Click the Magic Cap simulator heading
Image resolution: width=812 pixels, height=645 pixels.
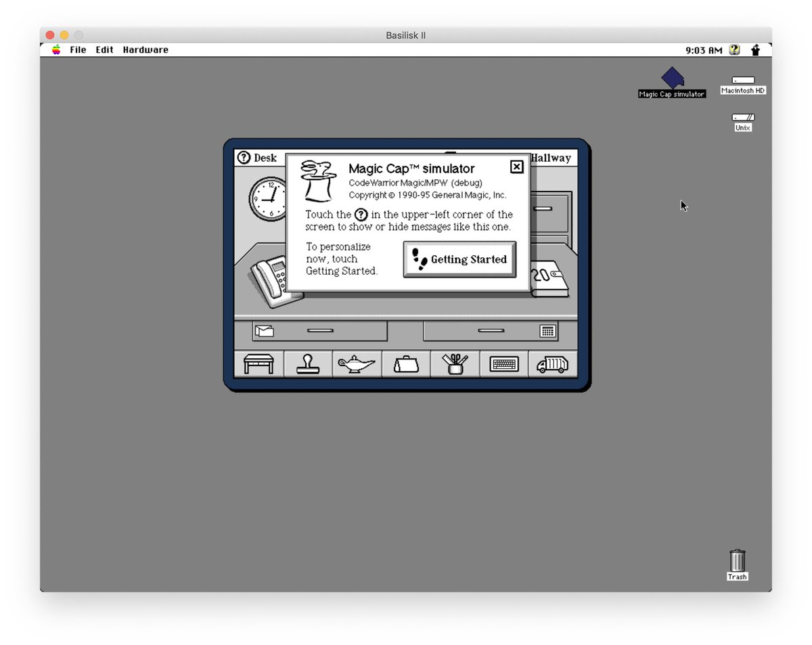(411, 169)
